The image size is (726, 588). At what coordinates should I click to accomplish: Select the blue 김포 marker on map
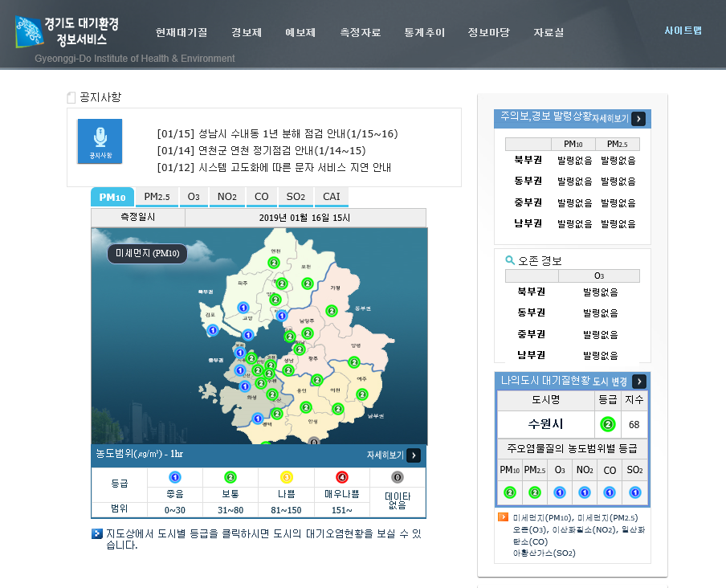(213, 330)
